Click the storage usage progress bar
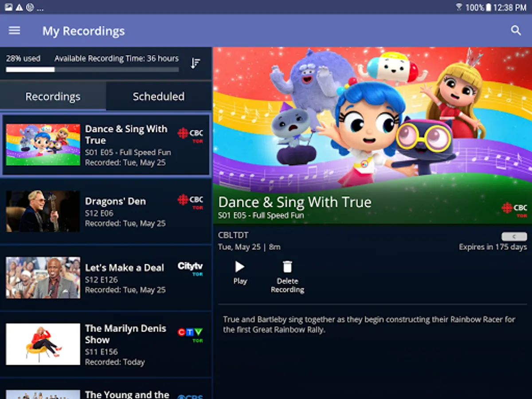Screen dimensions: 532x399 (92, 70)
